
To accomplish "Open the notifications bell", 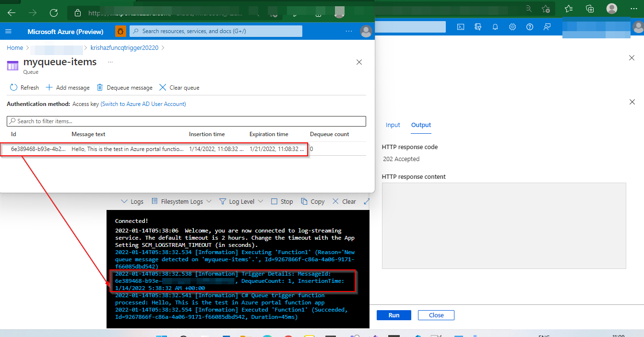I will pos(495,27).
